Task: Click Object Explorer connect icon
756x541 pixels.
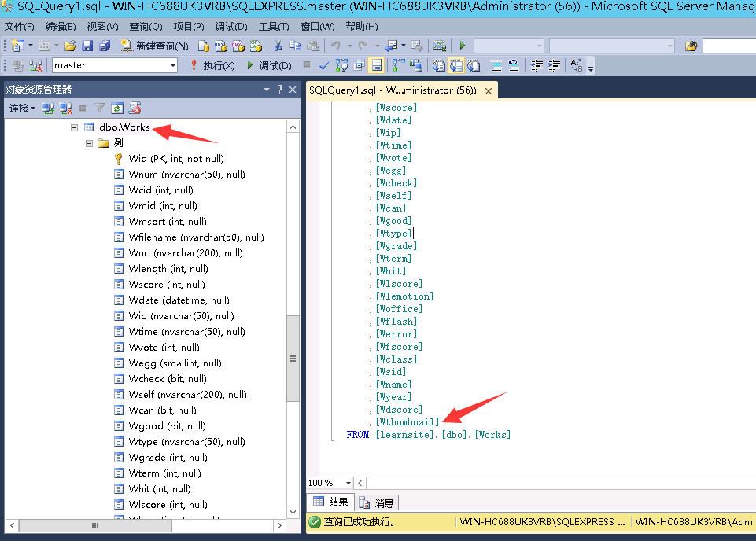Action: tap(48, 109)
